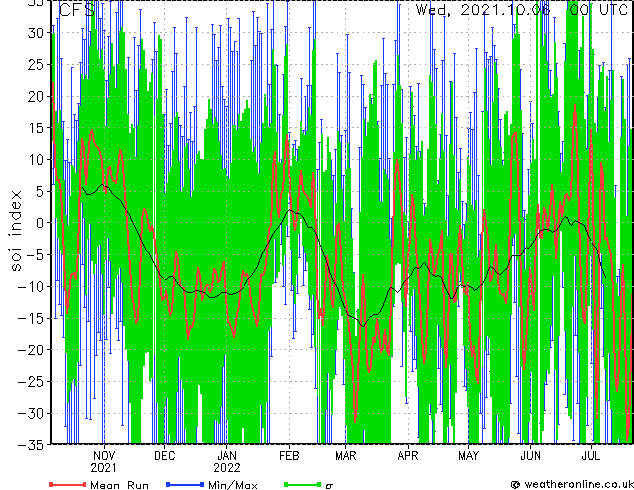The image size is (634, 490).
Task: Click the y-axis value -35
Action: tap(31, 444)
